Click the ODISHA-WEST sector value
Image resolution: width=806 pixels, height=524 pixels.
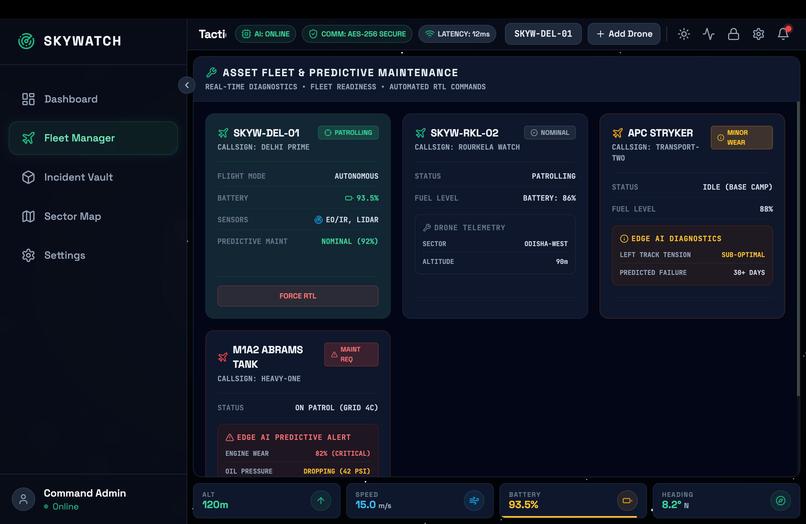coord(546,244)
